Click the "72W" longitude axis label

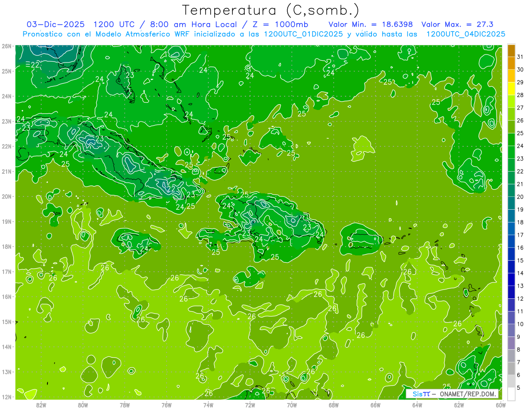coord(250,405)
